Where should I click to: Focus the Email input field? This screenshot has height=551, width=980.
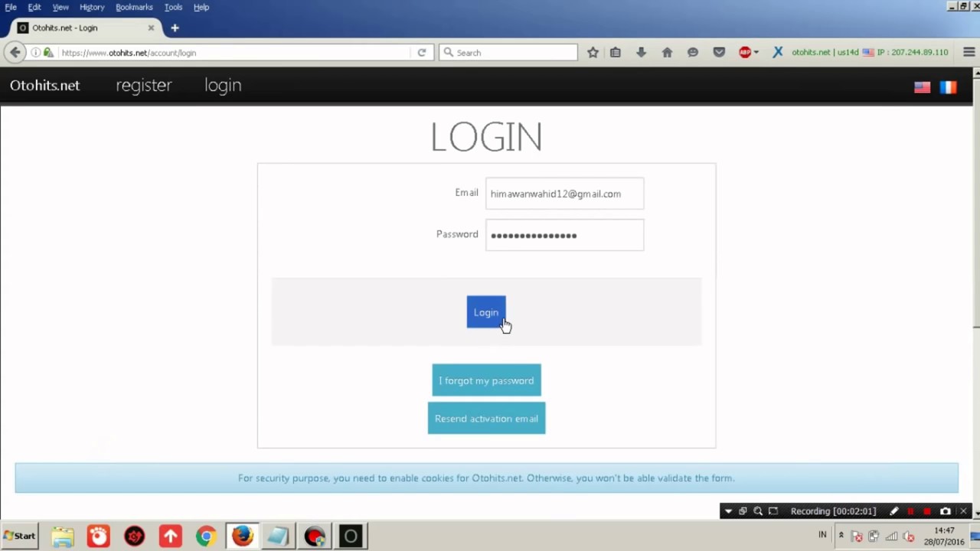[x=564, y=194]
